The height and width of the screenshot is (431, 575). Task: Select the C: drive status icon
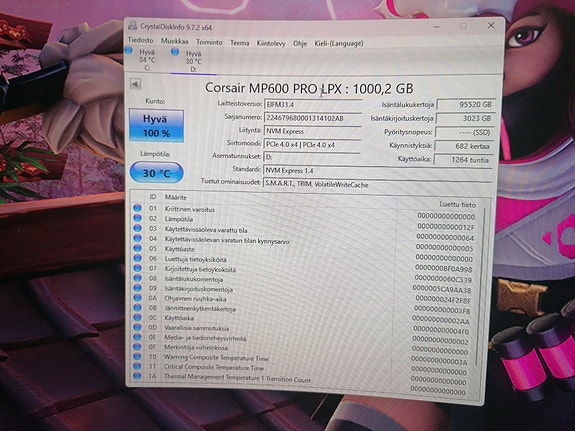click(x=128, y=50)
